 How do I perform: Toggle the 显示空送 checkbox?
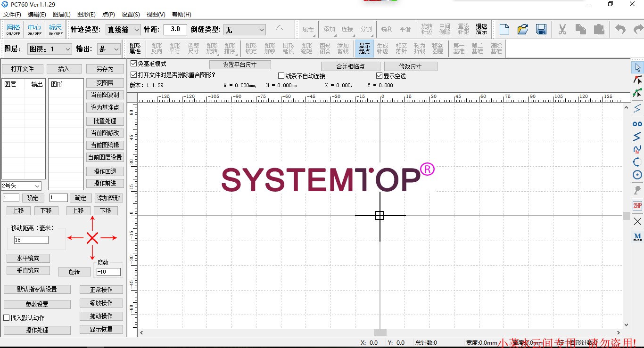(379, 76)
